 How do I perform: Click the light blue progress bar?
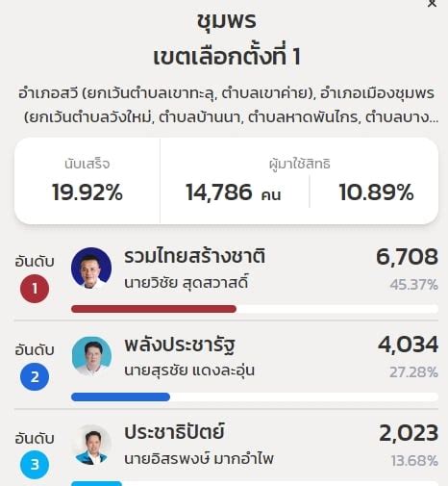pyautogui.click(x=96, y=483)
